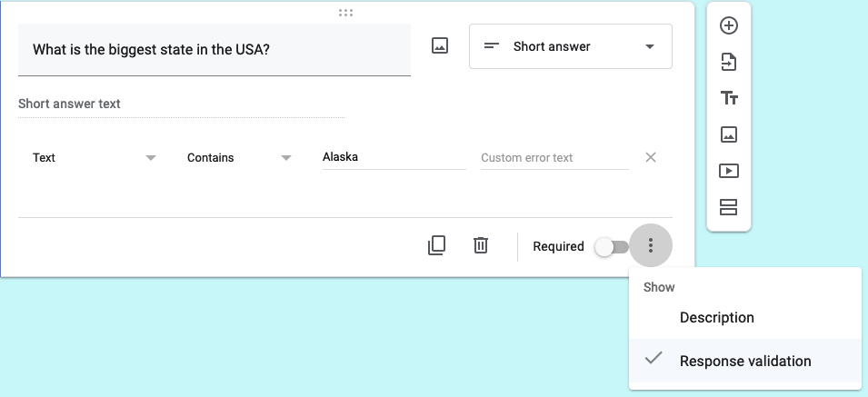Uncheck Response validation in the menu
868x397 pixels.
[x=744, y=361]
